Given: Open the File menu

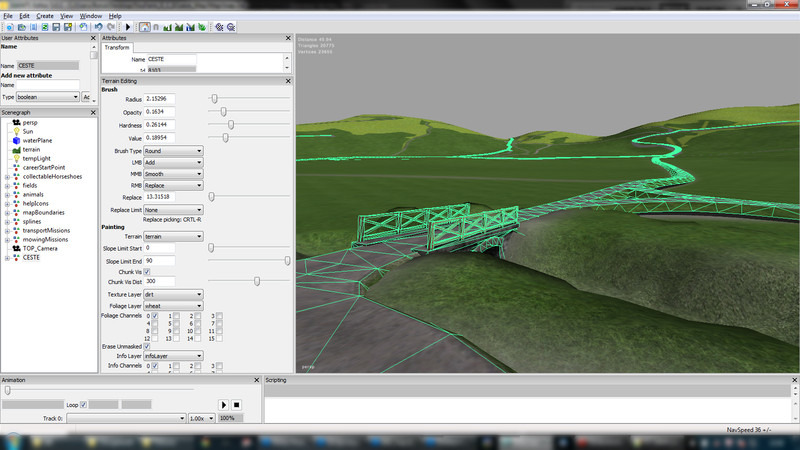Looking at the screenshot, I should pos(8,16).
